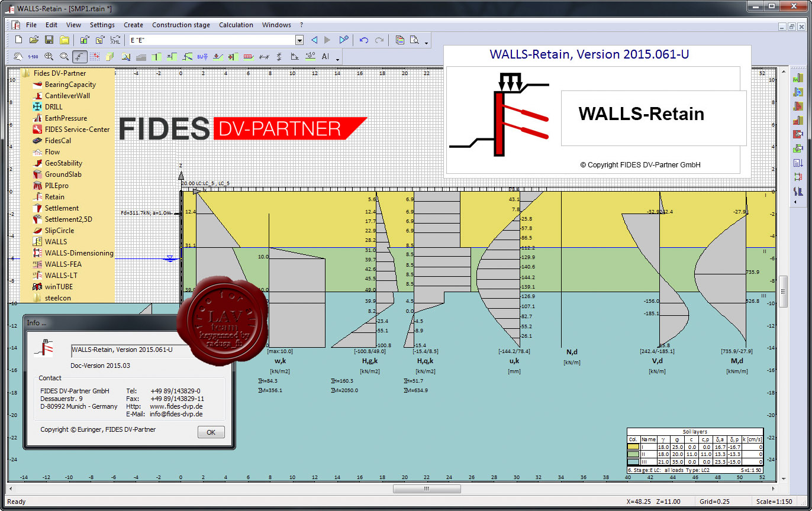Viewport: 812px width, 511px height.
Task: Open the Settings menu
Action: pos(102,25)
